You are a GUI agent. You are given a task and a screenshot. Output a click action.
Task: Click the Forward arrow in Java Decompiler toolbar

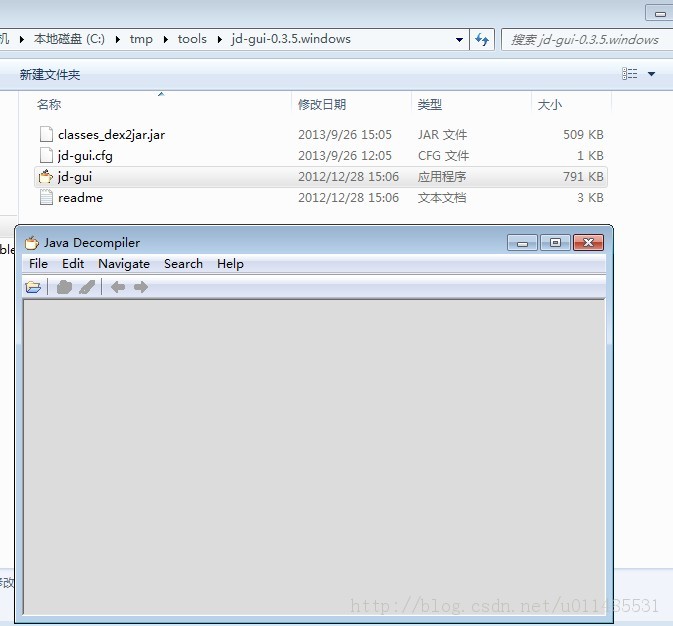point(141,287)
